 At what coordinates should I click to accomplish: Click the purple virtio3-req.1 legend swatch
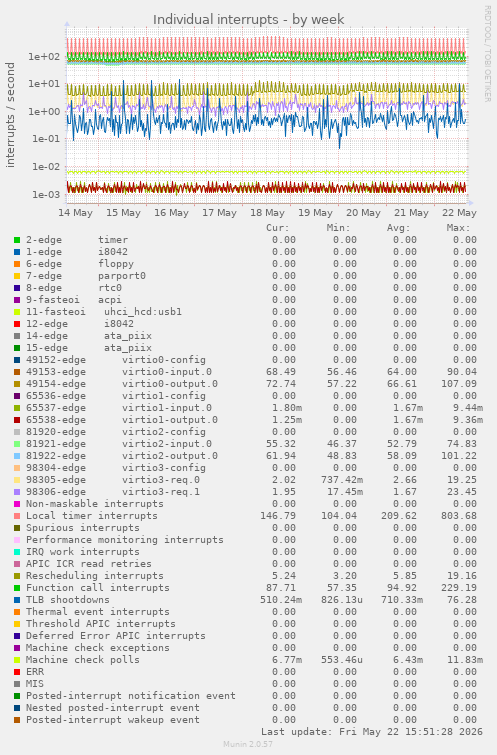pyautogui.click(x=17, y=492)
